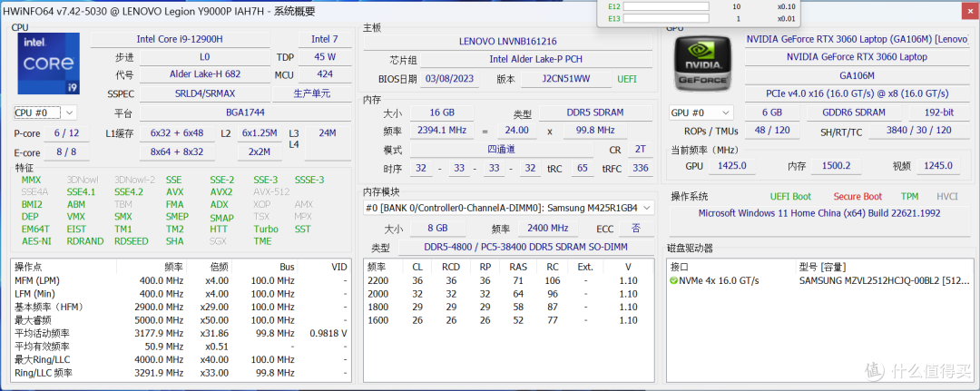The image size is (980, 391).
Task: Click the memory type DDR5 SDRAM field
Action: 595,113
